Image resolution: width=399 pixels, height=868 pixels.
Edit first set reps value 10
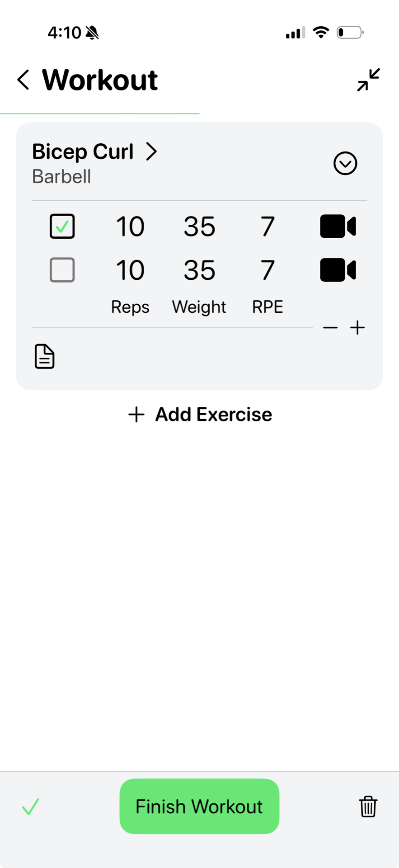coord(130,226)
